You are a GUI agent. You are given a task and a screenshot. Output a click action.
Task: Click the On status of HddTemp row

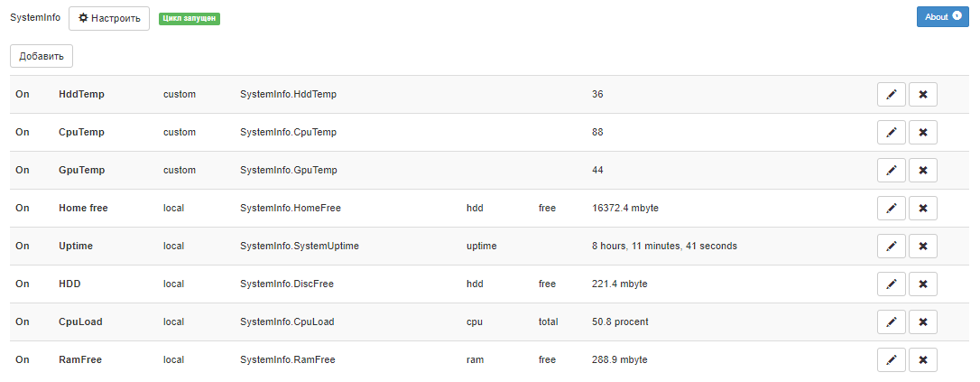tap(23, 95)
